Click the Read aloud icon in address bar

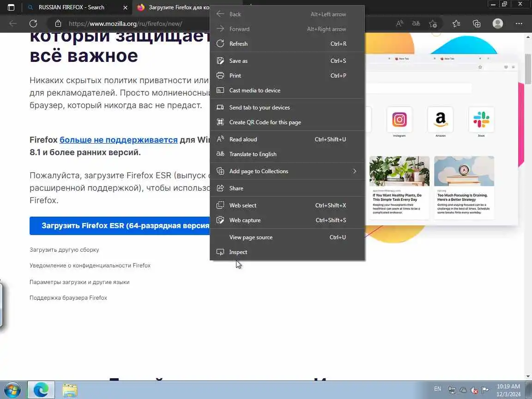[399, 24]
